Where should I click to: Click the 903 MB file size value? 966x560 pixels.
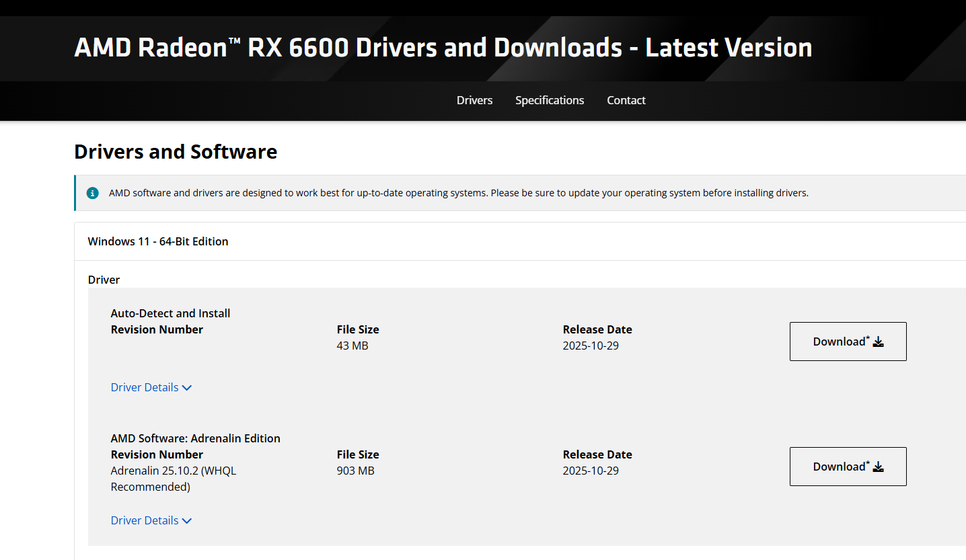[x=355, y=471]
